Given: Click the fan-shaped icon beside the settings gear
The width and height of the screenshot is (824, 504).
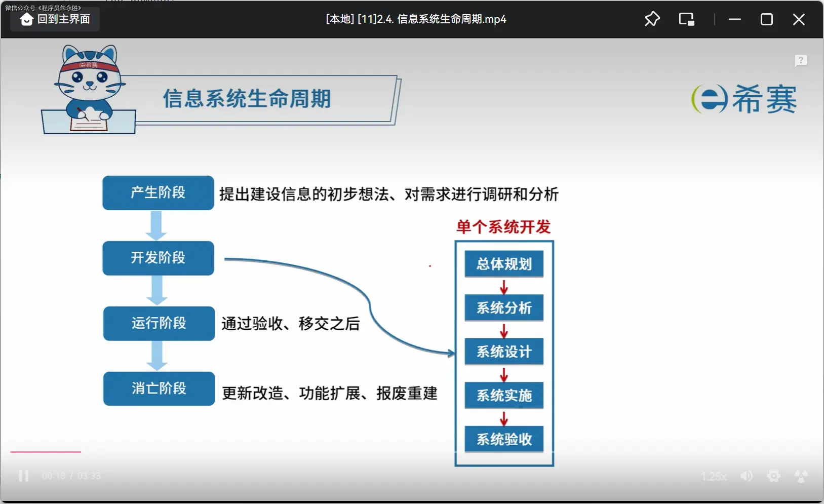Looking at the screenshot, I should click(801, 476).
